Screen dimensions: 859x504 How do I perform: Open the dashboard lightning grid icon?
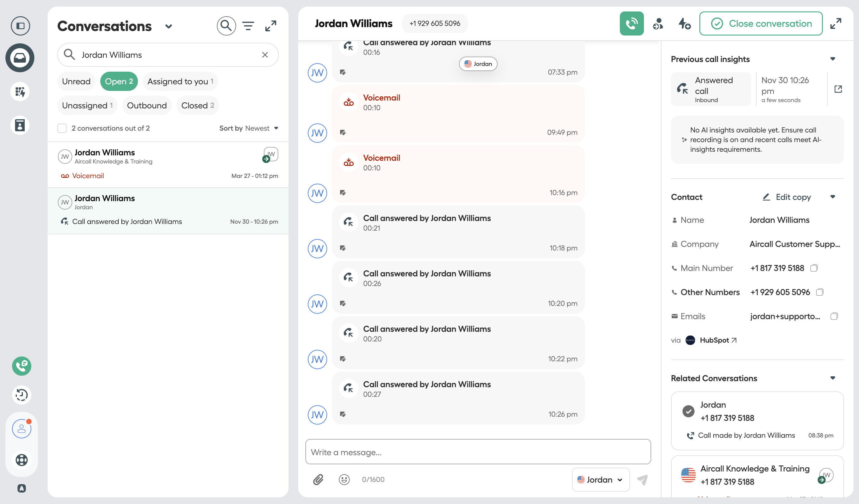(20, 92)
